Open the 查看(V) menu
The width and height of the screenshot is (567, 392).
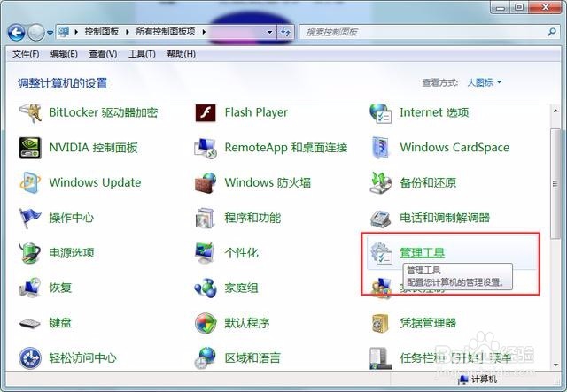point(103,54)
